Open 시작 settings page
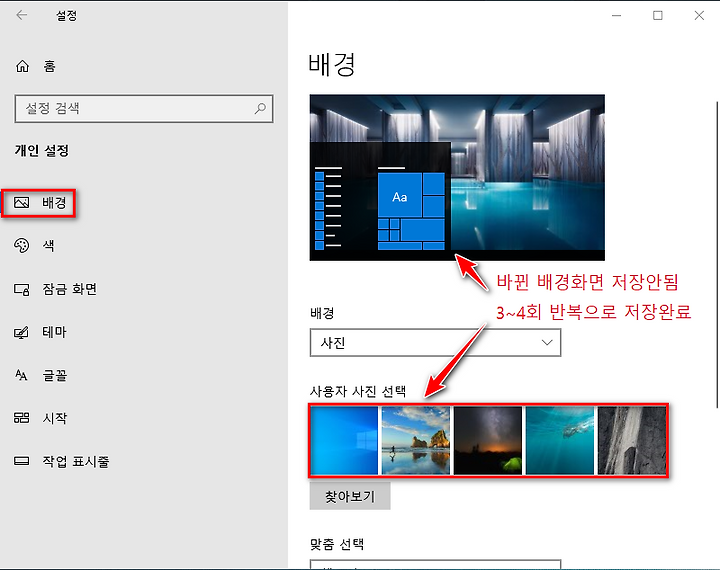The image size is (720, 570). click(55, 418)
